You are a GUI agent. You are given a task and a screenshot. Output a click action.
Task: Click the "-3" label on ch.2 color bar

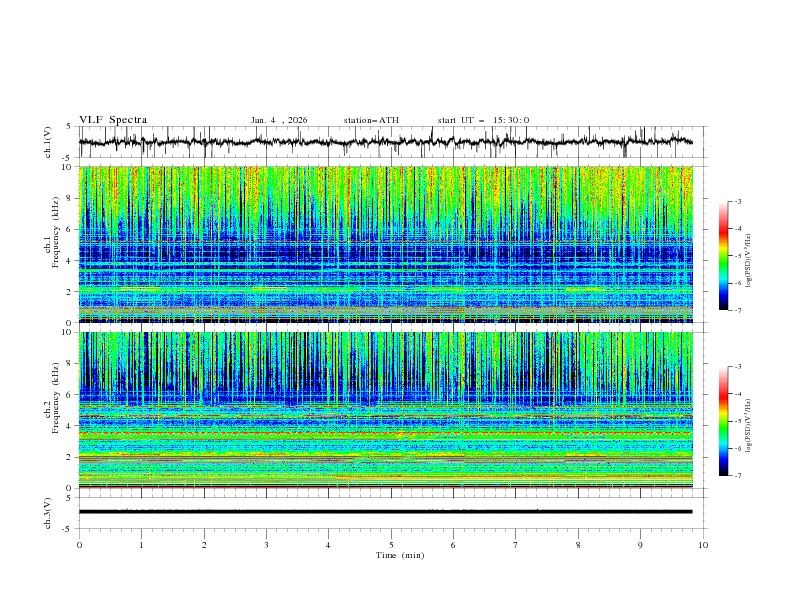coord(738,367)
